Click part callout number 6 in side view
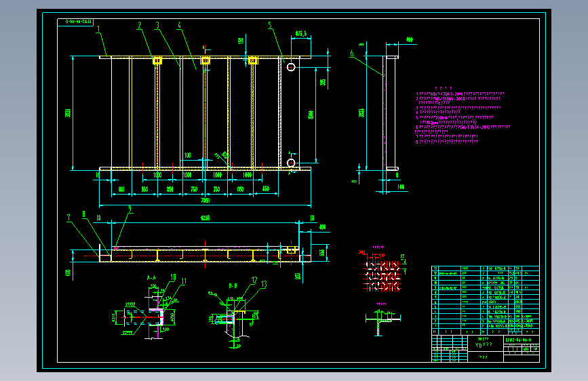The width and height of the screenshot is (588, 381). click(x=352, y=54)
